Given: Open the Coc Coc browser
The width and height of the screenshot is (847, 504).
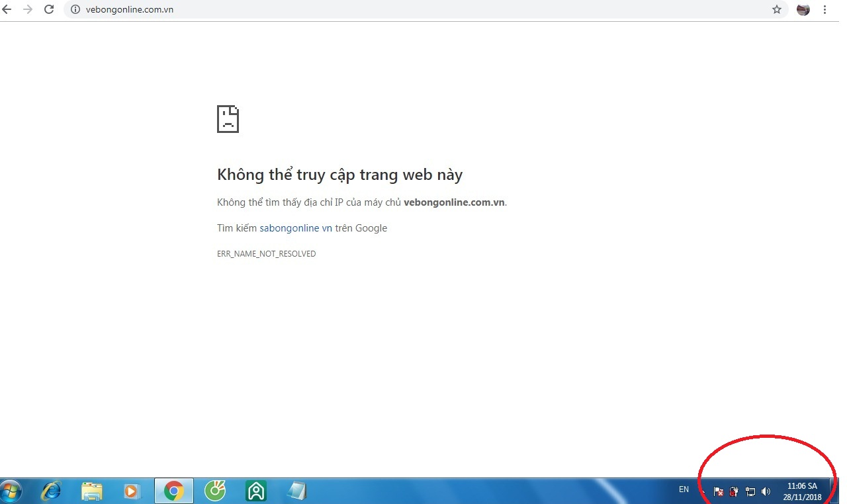Looking at the screenshot, I should 215,491.
